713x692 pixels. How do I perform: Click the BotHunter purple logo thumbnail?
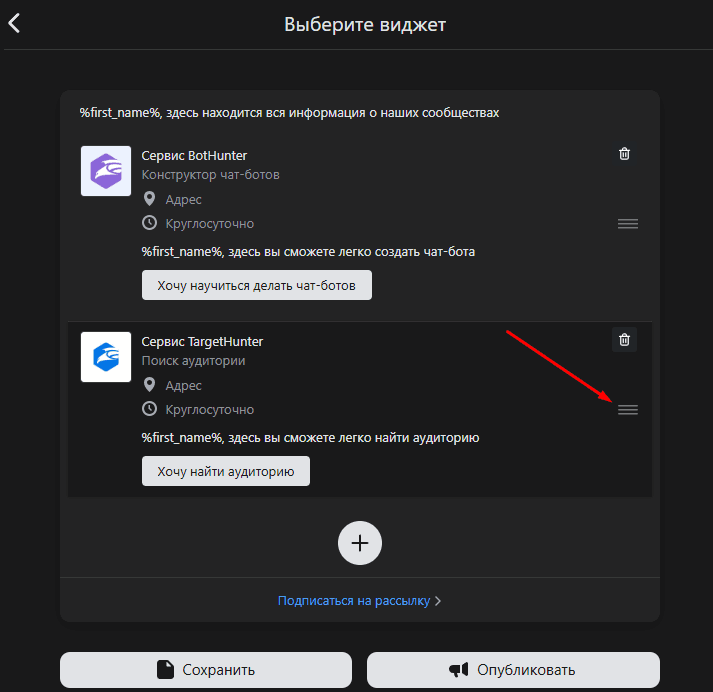106,171
